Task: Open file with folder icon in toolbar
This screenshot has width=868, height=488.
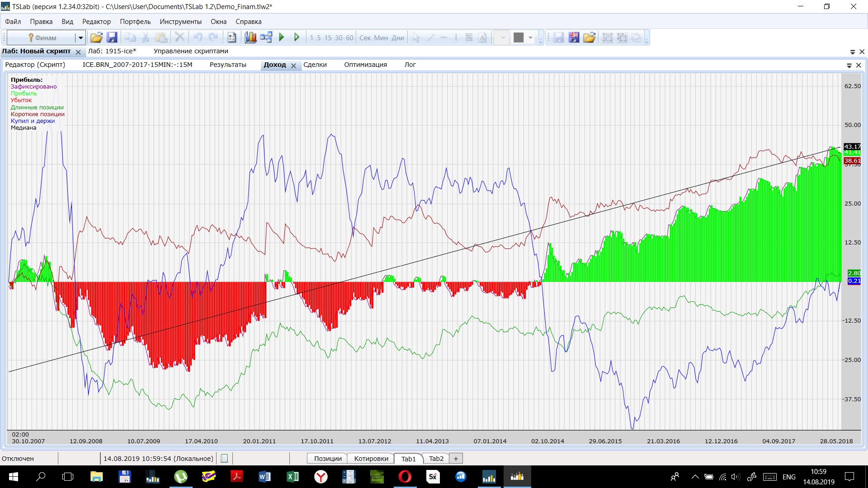Action: point(96,38)
